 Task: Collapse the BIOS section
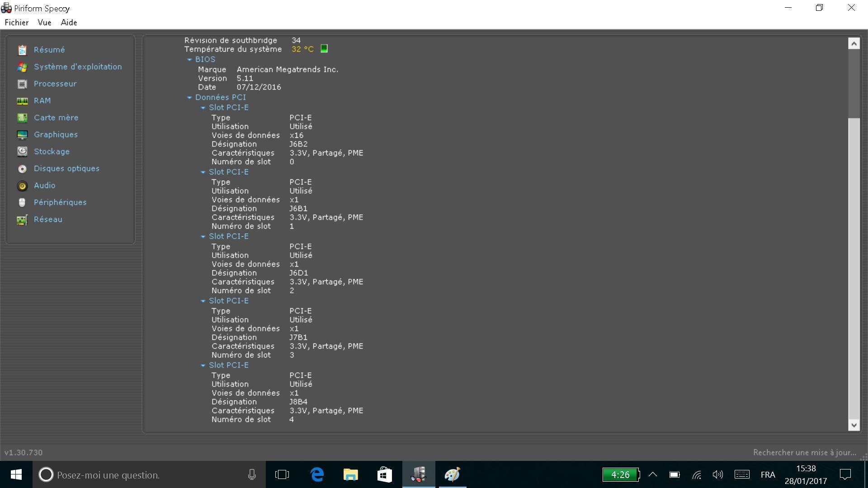click(189, 60)
